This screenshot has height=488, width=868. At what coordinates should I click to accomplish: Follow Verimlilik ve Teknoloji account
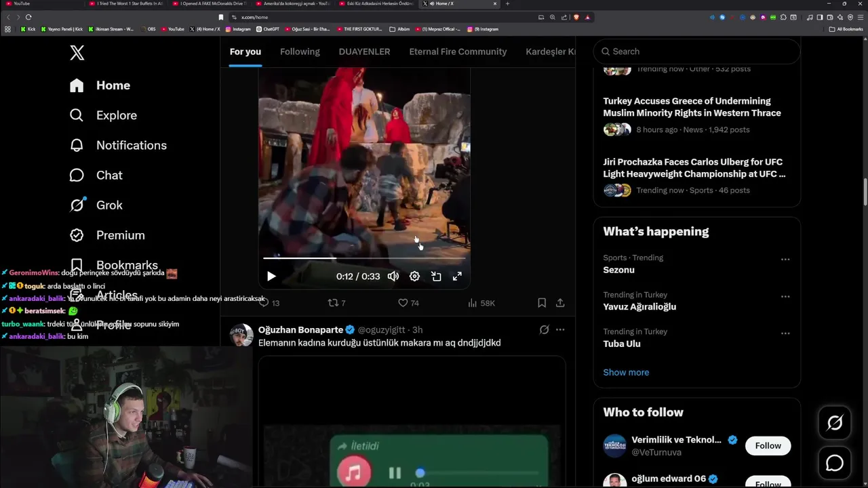click(768, 445)
